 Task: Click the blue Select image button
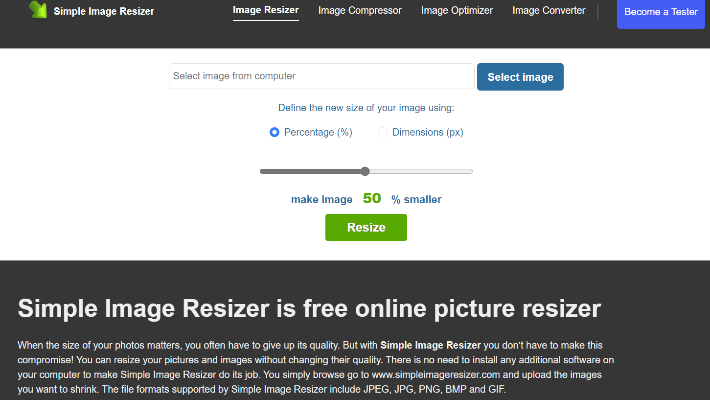click(520, 77)
